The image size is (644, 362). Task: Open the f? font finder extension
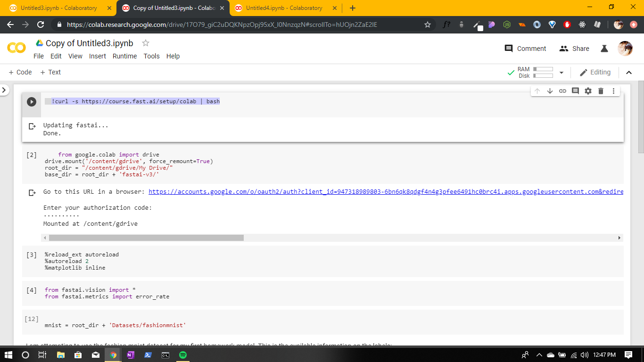click(x=446, y=25)
